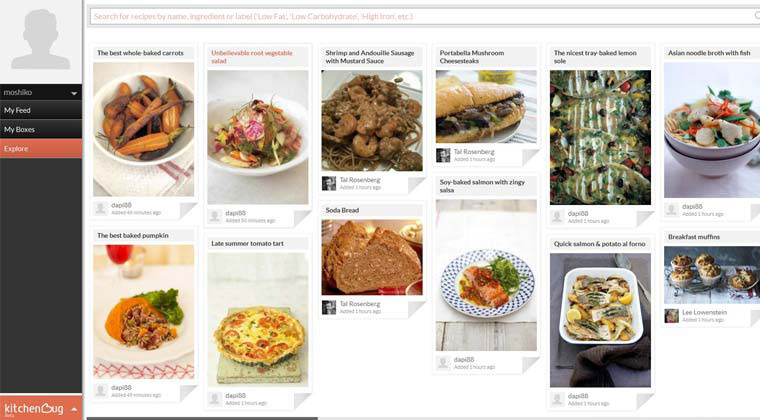
Task: Go to My Feed
Action: click(41, 110)
